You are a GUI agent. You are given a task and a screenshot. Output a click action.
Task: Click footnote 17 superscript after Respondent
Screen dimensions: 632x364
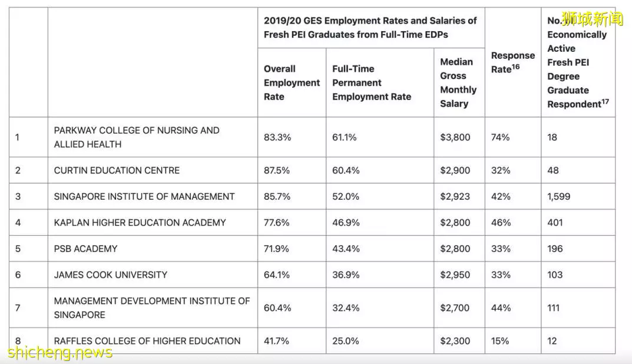pos(605,101)
